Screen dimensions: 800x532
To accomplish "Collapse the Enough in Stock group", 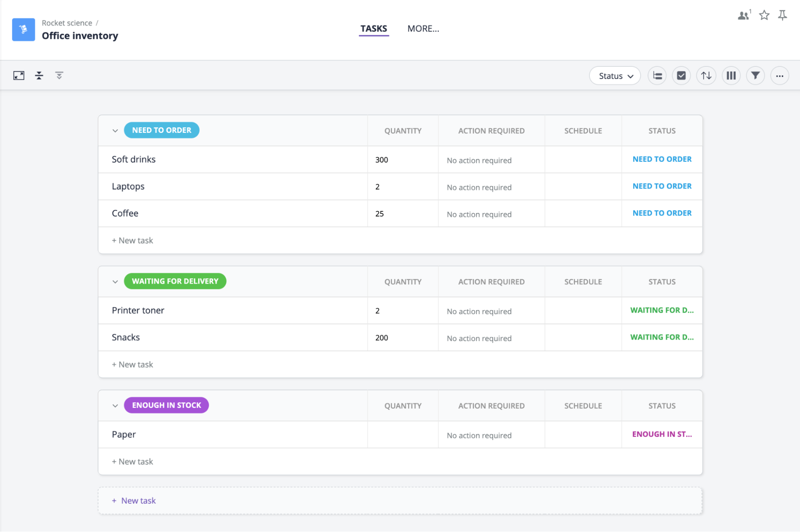I will [x=115, y=406].
